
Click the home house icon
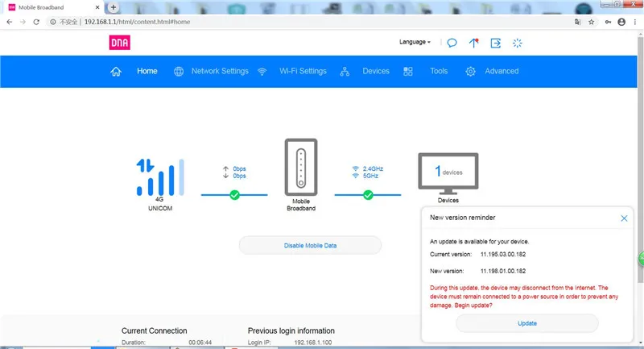(116, 72)
